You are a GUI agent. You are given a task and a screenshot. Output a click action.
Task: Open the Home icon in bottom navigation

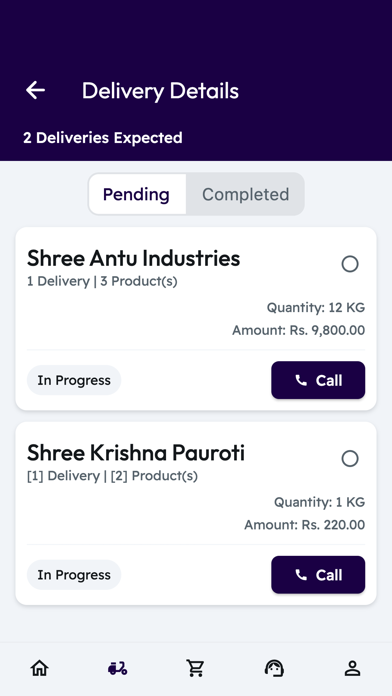click(x=40, y=668)
